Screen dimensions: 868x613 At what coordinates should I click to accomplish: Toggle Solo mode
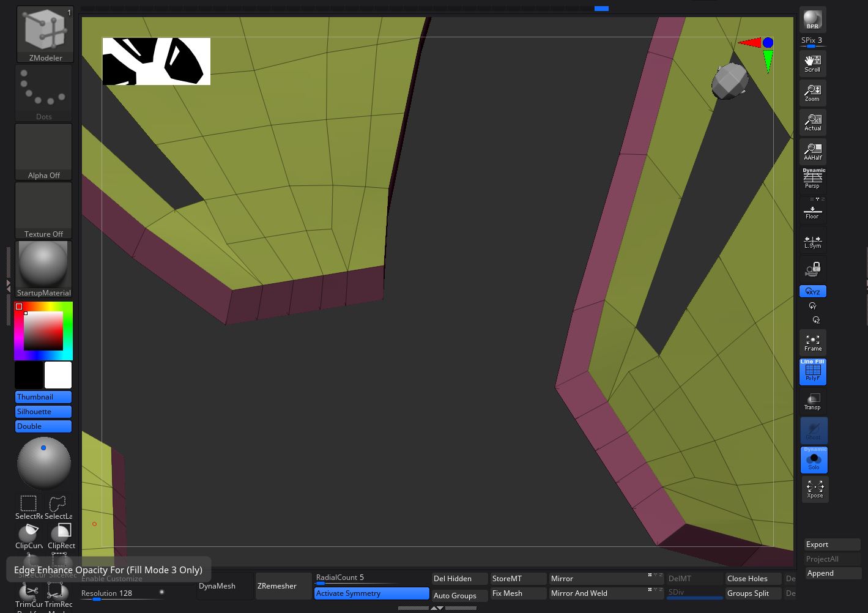tap(814, 460)
